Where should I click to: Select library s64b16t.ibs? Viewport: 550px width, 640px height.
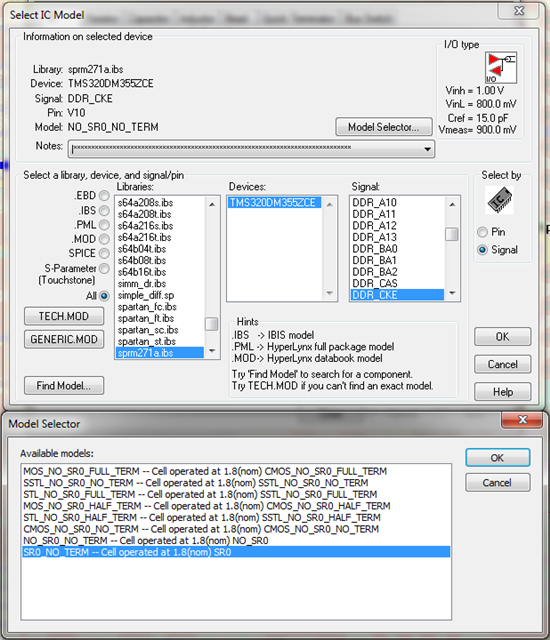160,272
